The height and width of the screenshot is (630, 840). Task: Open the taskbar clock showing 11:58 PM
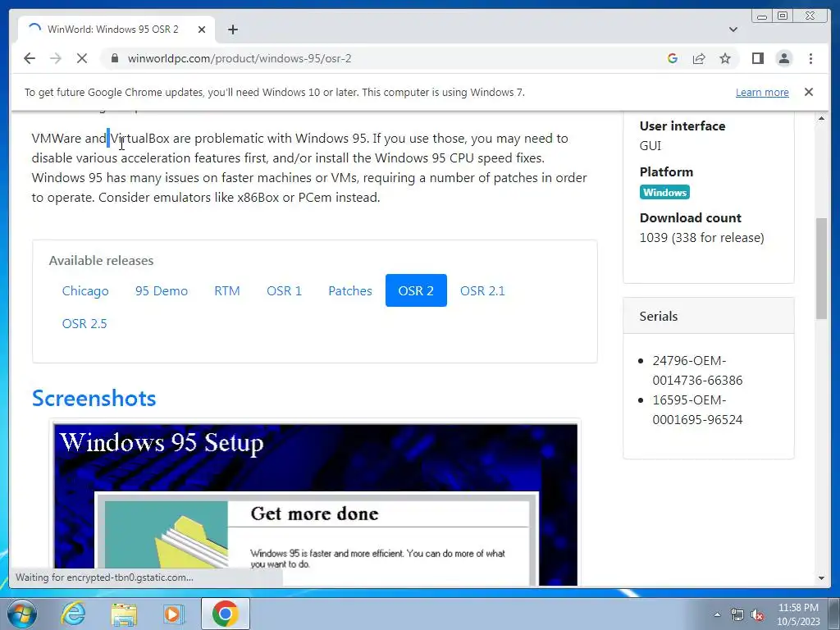798,614
